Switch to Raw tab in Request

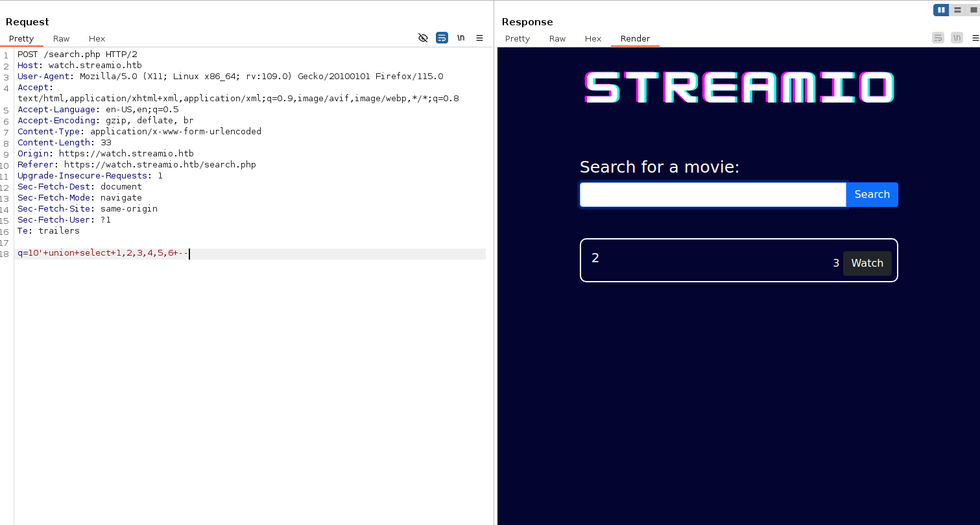(61, 39)
